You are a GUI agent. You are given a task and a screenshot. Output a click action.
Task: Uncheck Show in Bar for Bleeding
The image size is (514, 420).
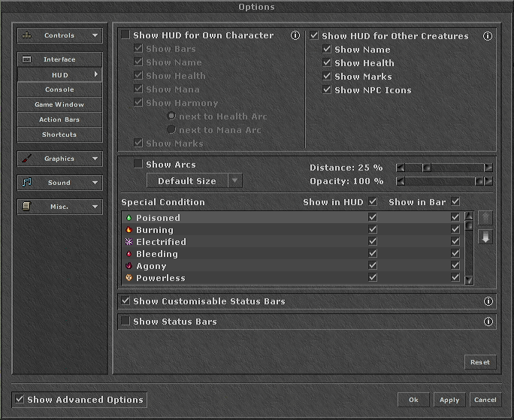pyautogui.click(x=455, y=253)
